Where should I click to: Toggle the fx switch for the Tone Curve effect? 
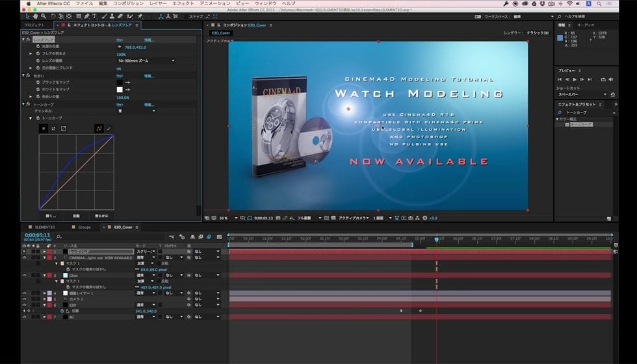coord(28,105)
